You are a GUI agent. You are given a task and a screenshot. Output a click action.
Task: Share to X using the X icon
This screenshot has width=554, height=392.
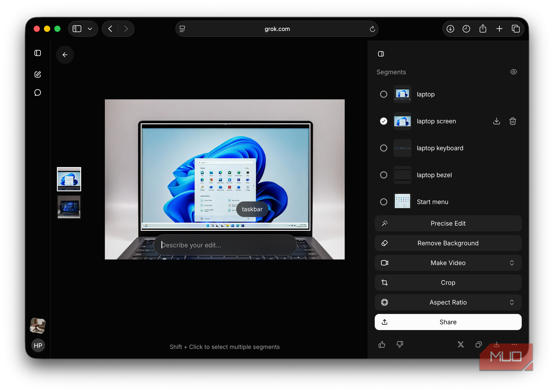(x=461, y=344)
